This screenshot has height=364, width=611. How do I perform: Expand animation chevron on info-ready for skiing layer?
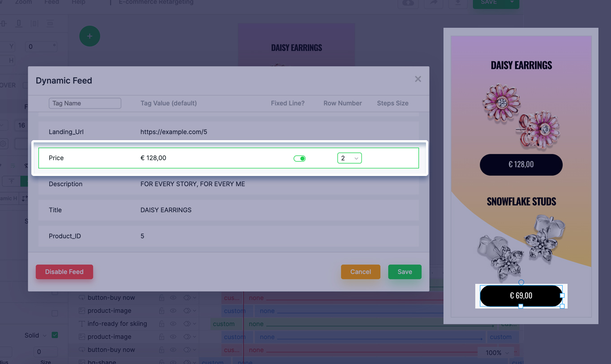pyautogui.click(x=195, y=324)
